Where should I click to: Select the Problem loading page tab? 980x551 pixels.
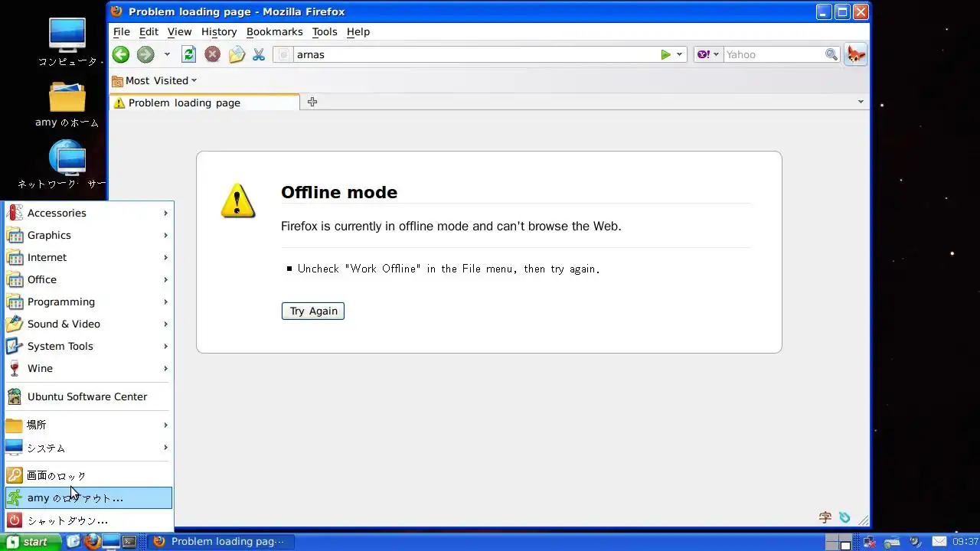(x=204, y=103)
